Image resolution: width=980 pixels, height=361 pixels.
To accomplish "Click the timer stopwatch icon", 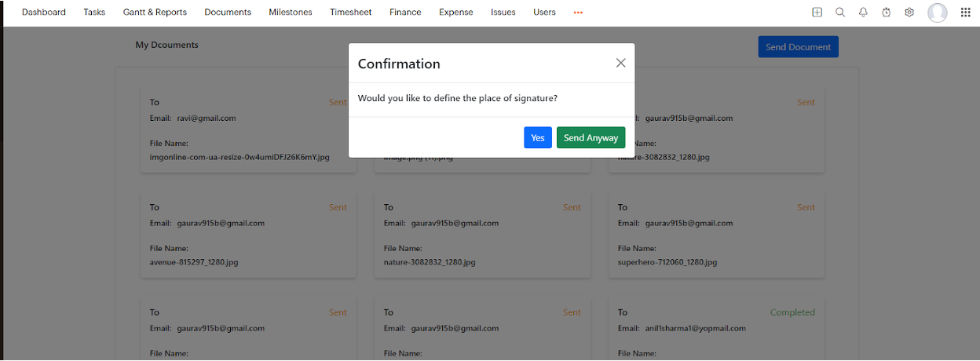I will coord(887,13).
